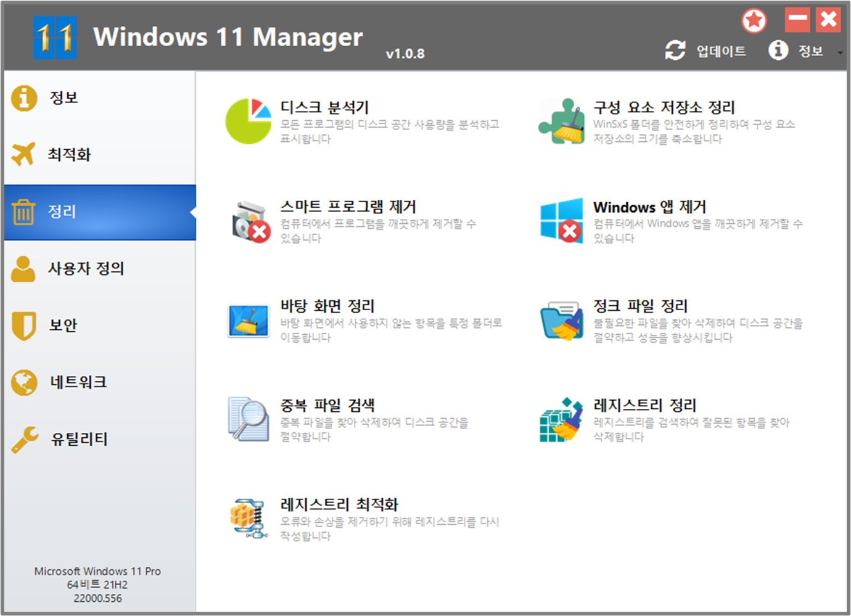851x616 pixels.
Task: Click the sidebar info circle icon
Action: [24, 97]
